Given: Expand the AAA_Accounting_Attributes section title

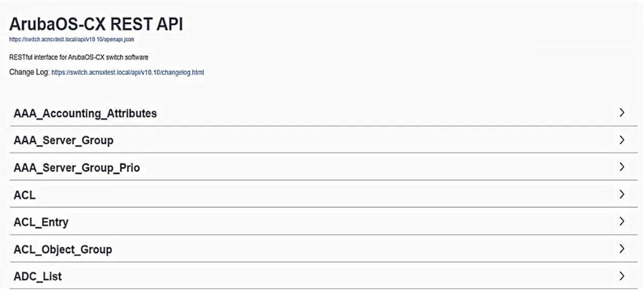Looking at the screenshot, I should tap(85, 113).
